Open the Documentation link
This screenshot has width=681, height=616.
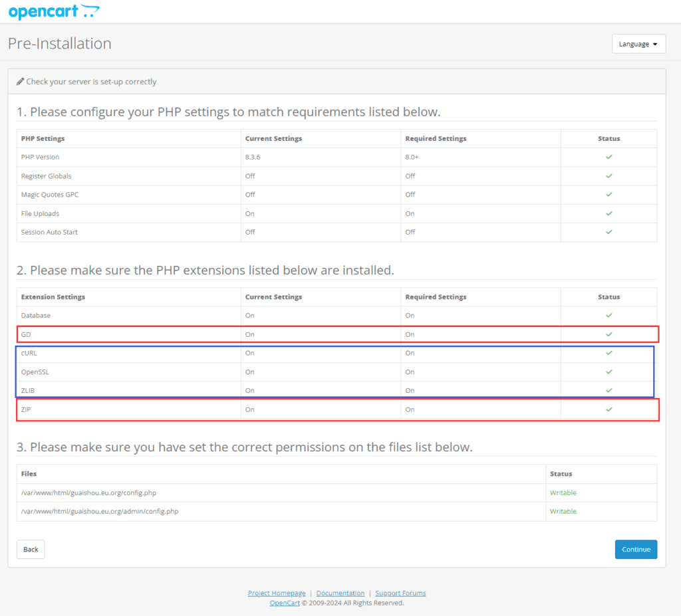(340, 593)
